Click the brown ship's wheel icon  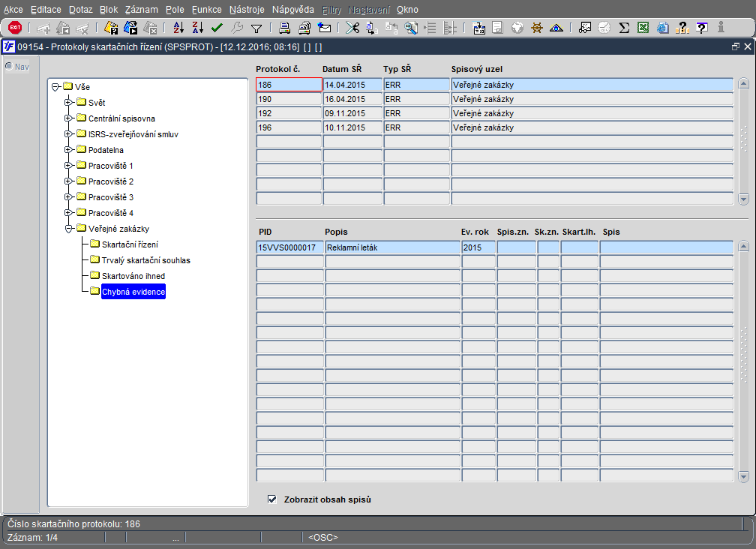pyautogui.click(x=537, y=28)
